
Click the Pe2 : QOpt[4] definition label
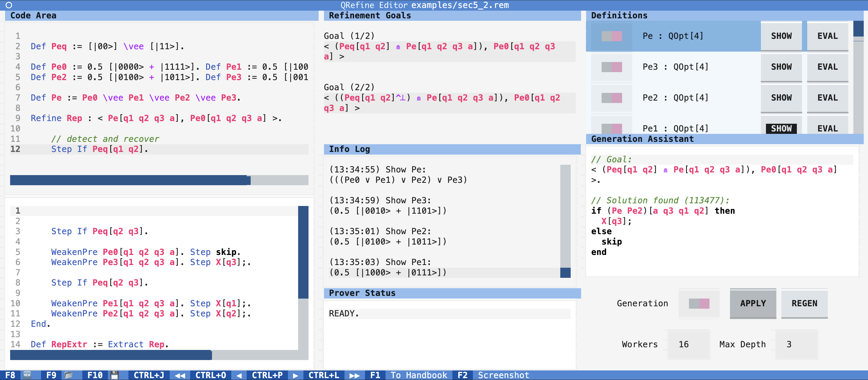(675, 98)
